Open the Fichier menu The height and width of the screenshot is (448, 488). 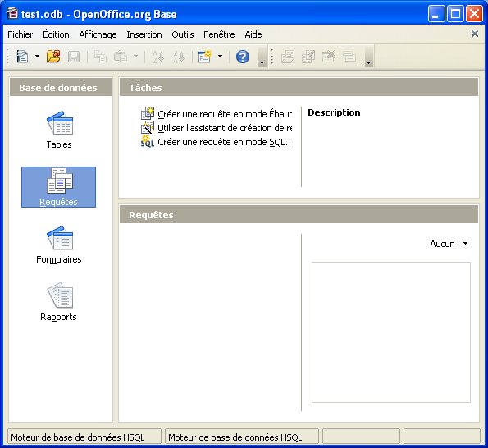[x=21, y=34]
